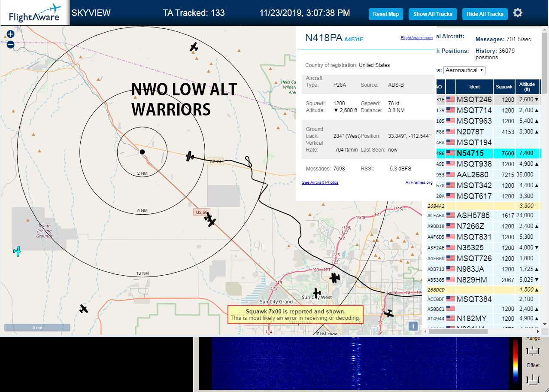Click the right arrow of the horizontal scrollbar
Screen dimensions: 549x392
pyautogui.click(x=538, y=331)
